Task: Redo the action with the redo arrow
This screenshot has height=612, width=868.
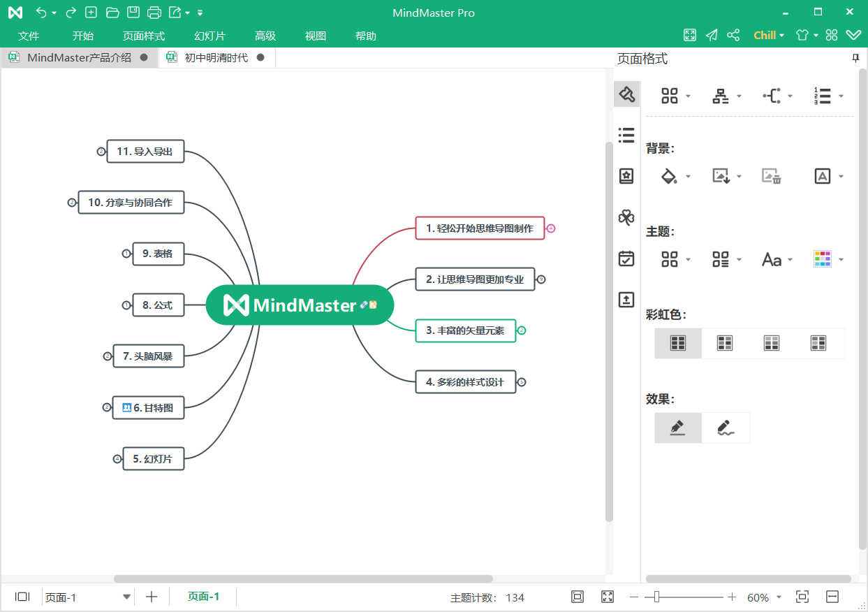Action: 71,13
